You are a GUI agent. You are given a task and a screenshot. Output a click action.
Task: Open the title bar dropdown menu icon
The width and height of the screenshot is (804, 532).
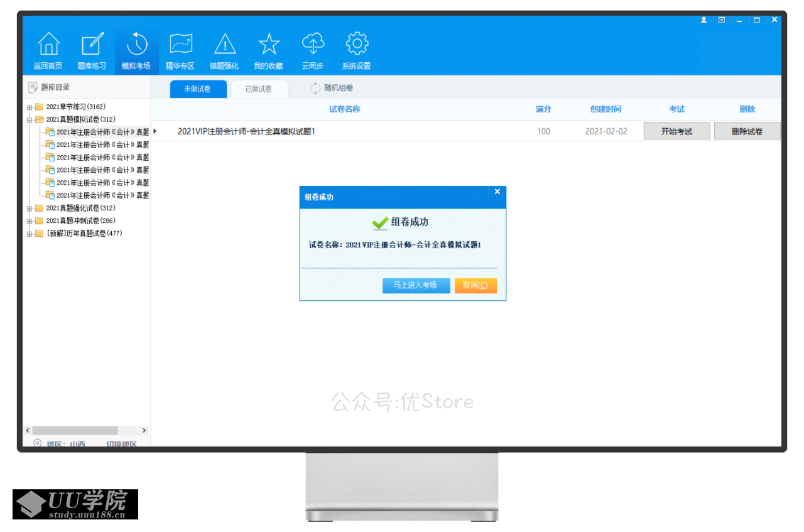722,20
